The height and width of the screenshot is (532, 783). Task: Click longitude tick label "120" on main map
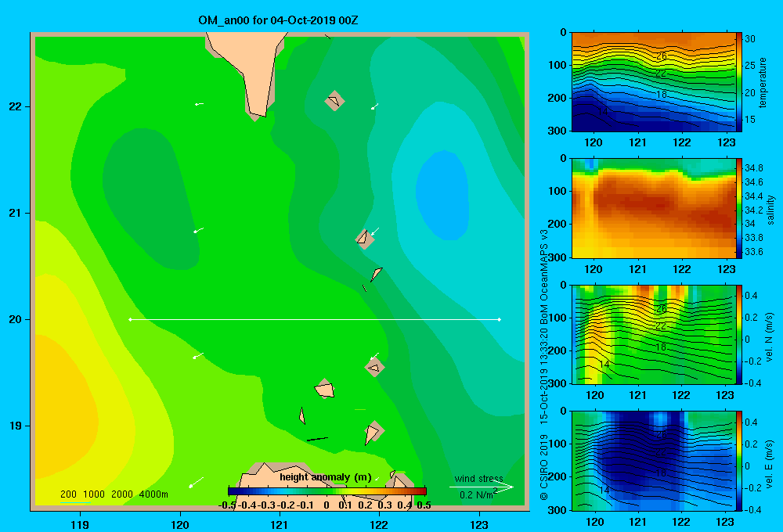coord(180,524)
